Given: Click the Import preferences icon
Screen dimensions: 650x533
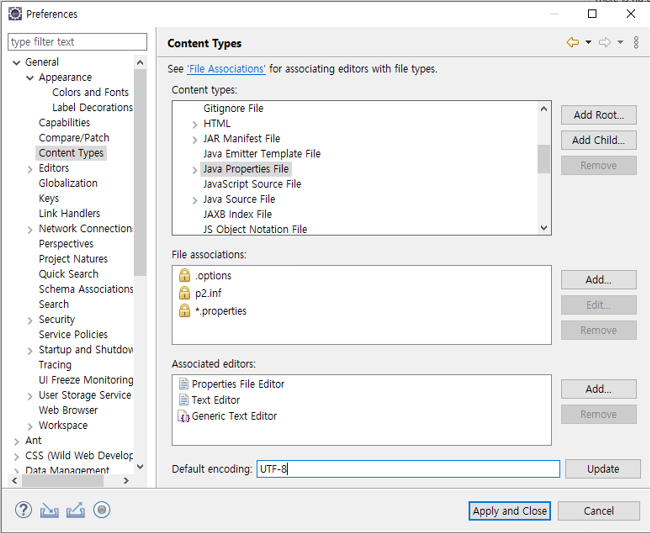Looking at the screenshot, I should pos(49,510).
